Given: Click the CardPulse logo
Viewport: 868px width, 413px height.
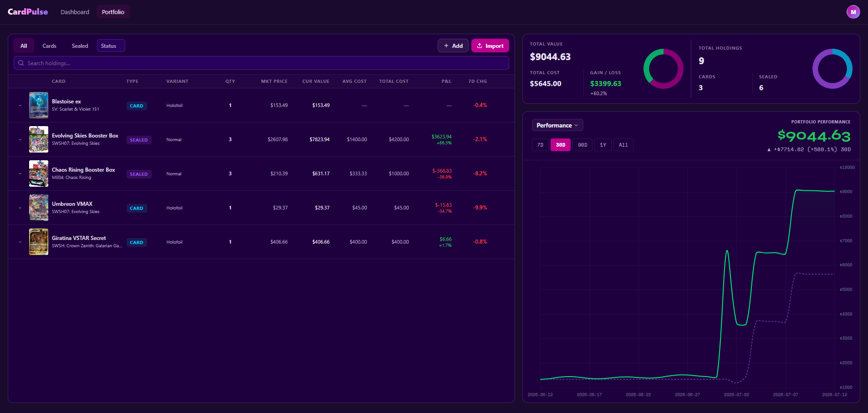Looking at the screenshot, I should [x=28, y=12].
